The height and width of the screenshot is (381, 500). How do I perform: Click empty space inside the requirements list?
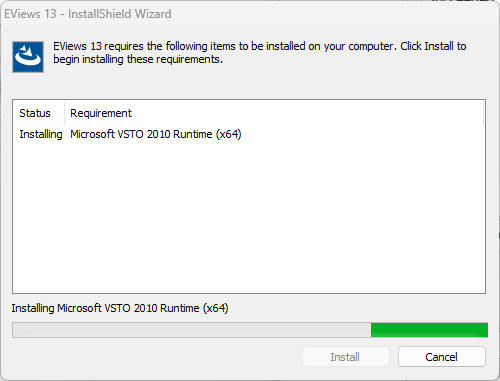(x=249, y=217)
